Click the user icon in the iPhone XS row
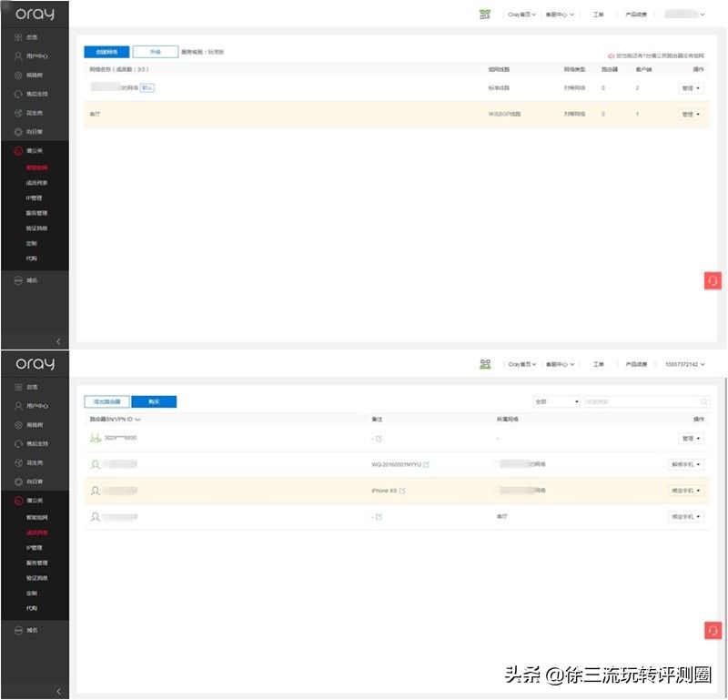 point(96,491)
